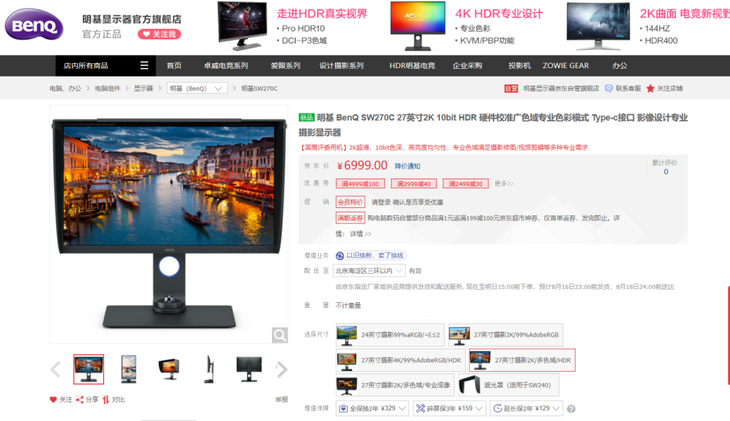Click the 会员特价 promotion tag
Image resolution: width=730 pixels, height=421 pixels.
click(350, 202)
